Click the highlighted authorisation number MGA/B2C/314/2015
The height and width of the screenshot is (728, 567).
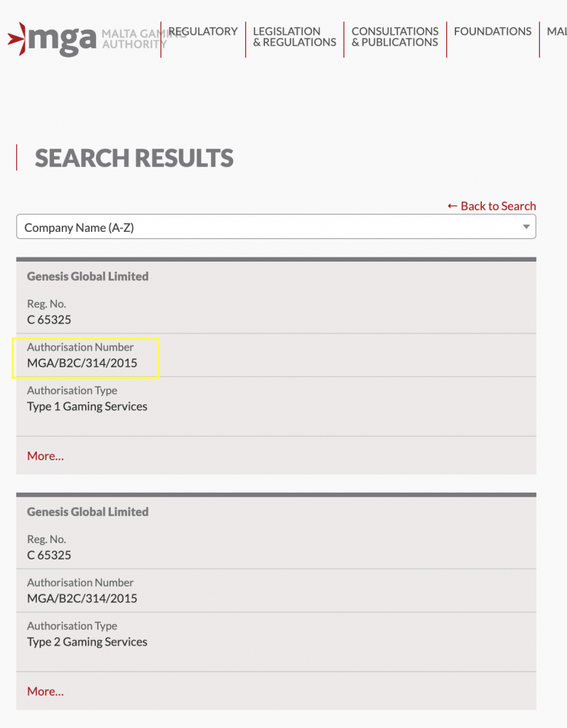coord(82,363)
